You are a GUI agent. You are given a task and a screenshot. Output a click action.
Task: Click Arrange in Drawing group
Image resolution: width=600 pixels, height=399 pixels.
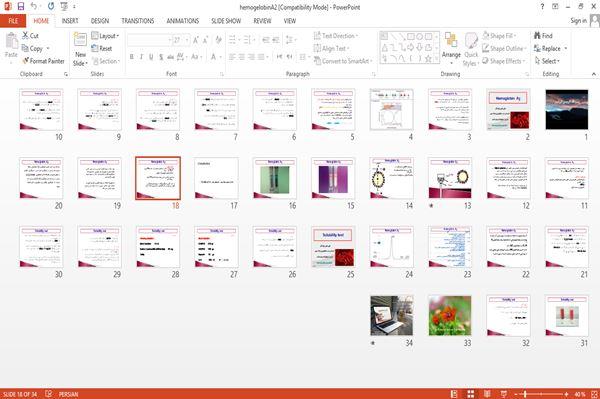click(x=451, y=48)
